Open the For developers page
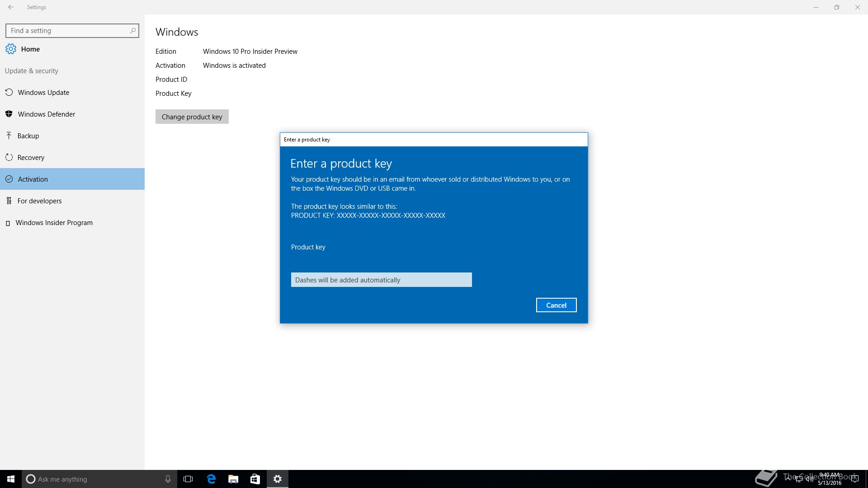 click(x=72, y=201)
